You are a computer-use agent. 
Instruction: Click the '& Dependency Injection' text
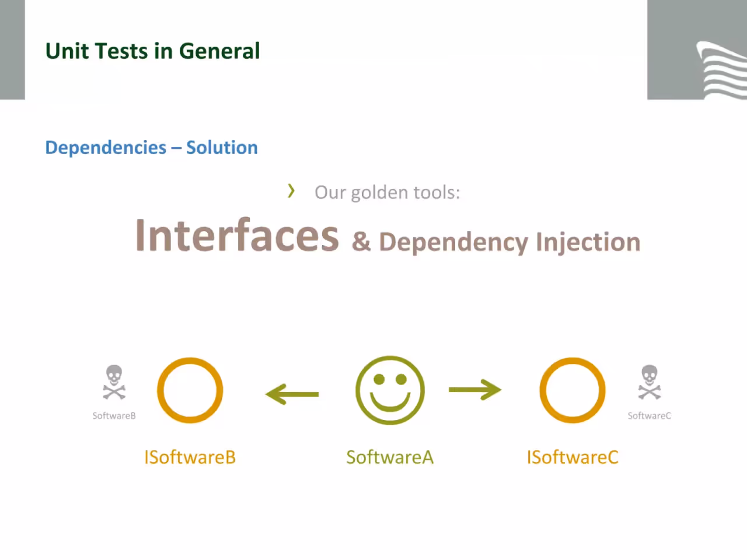click(x=496, y=242)
